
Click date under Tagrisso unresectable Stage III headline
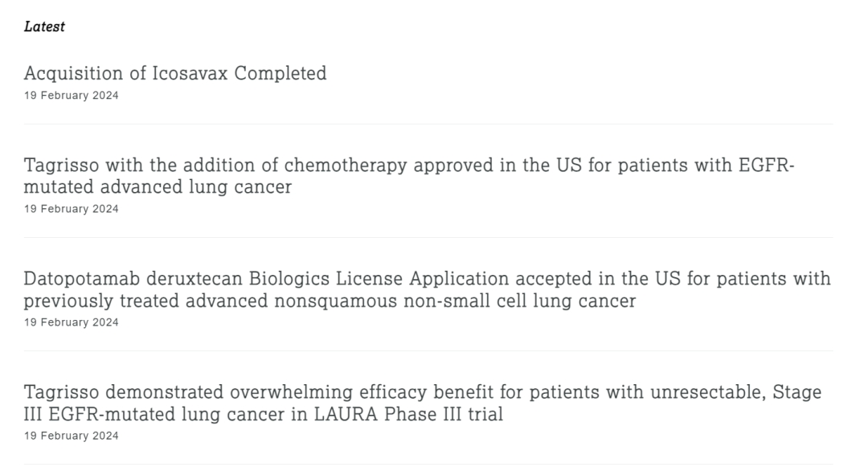72,436
